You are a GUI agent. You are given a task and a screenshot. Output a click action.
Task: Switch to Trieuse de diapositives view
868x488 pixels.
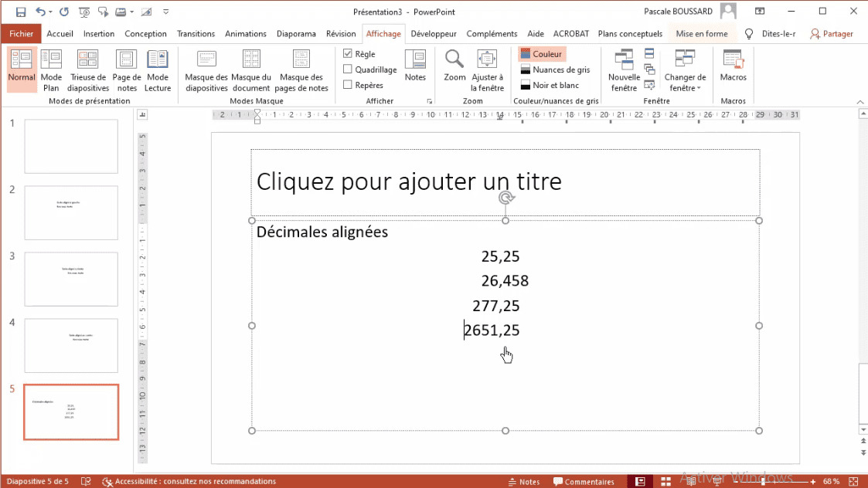click(88, 68)
